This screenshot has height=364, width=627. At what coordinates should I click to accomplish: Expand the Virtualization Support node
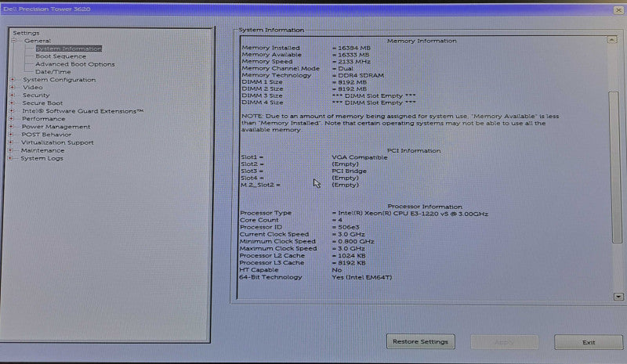pyautogui.click(x=11, y=142)
